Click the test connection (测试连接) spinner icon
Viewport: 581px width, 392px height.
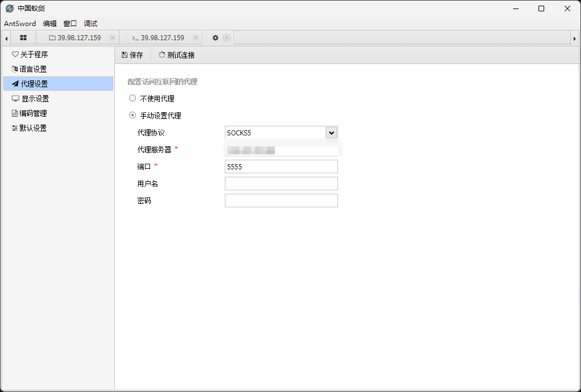click(162, 56)
